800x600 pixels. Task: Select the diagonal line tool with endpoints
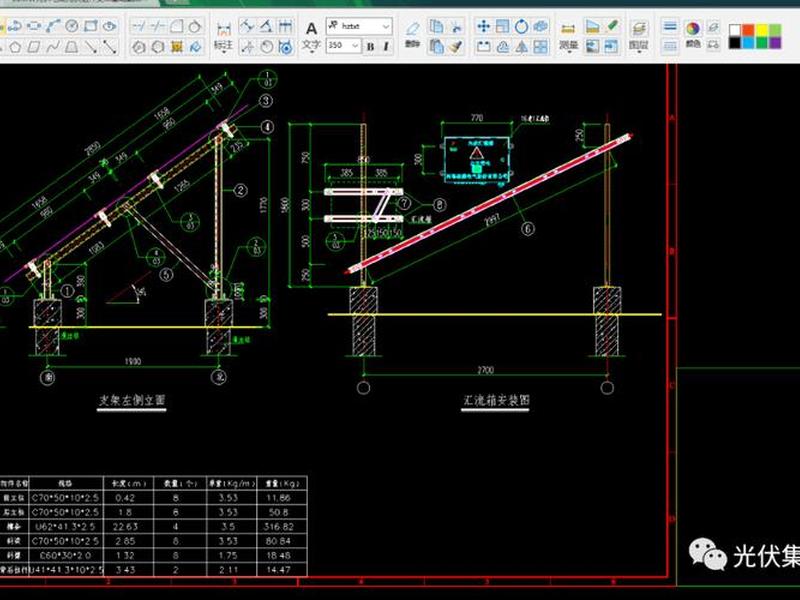tap(110, 47)
